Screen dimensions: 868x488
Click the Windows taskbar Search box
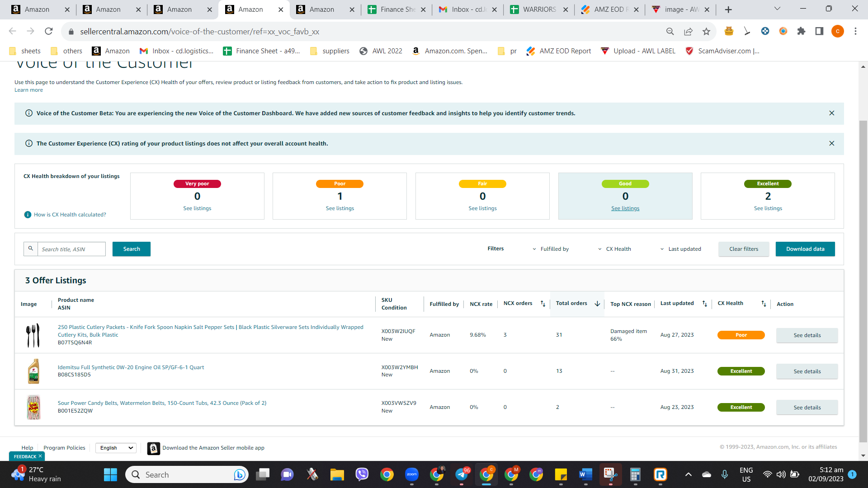click(x=187, y=474)
